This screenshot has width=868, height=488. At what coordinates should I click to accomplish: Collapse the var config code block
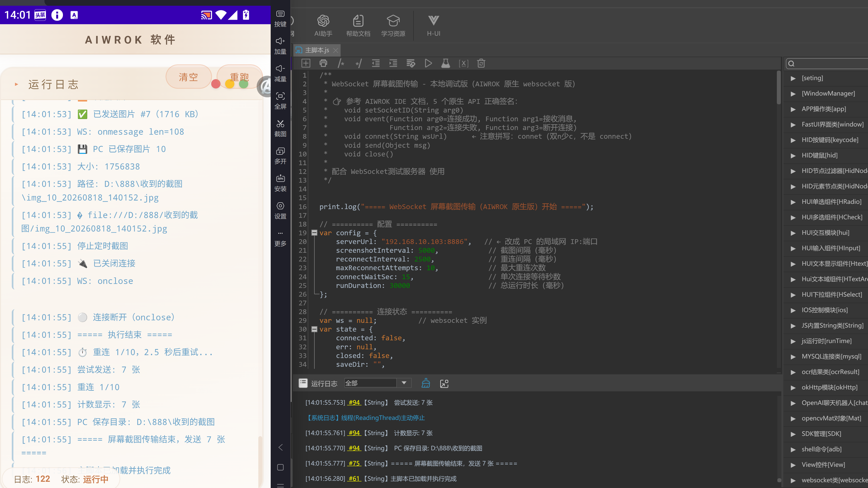(314, 233)
